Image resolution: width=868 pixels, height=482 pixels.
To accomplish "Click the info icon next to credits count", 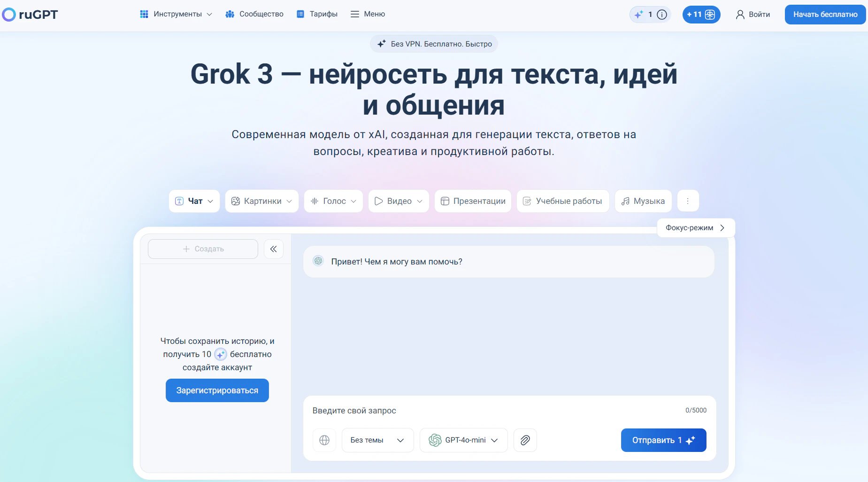I will (x=662, y=15).
